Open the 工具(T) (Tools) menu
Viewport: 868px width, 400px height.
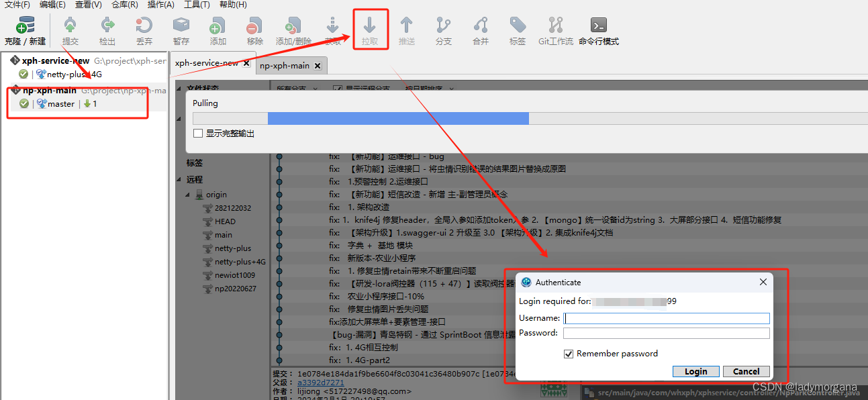197,5
